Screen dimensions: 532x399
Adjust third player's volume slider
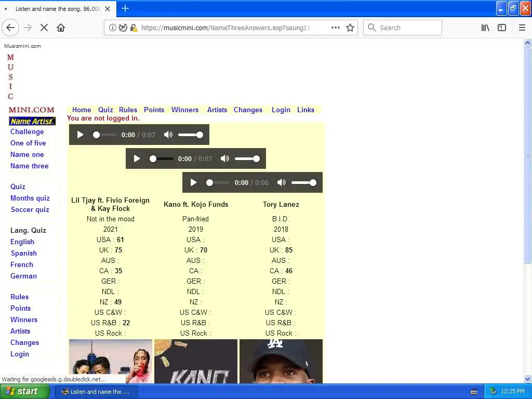[303, 182]
